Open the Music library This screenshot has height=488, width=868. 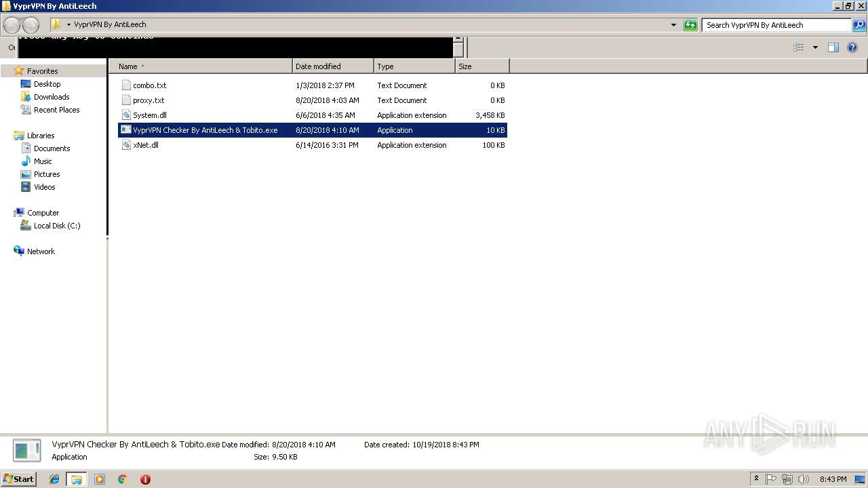[x=43, y=161]
